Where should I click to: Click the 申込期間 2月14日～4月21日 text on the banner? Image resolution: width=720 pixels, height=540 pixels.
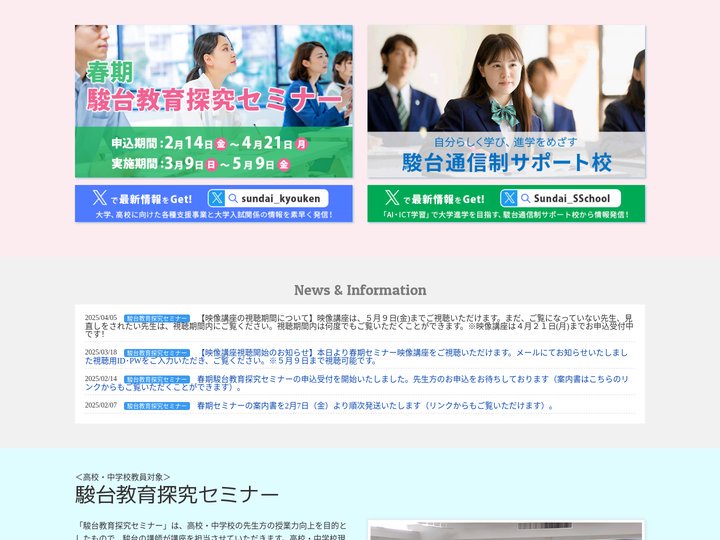click(x=209, y=143)
